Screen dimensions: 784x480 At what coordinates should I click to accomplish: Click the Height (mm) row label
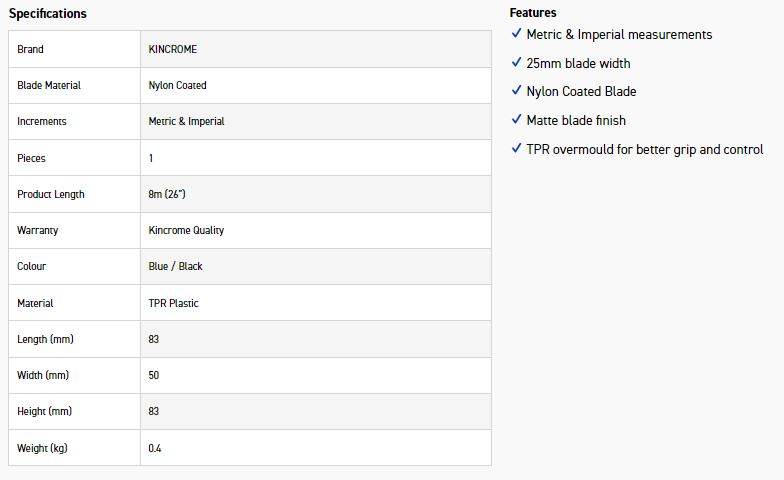pyautogui.click(x=45, y=411)
